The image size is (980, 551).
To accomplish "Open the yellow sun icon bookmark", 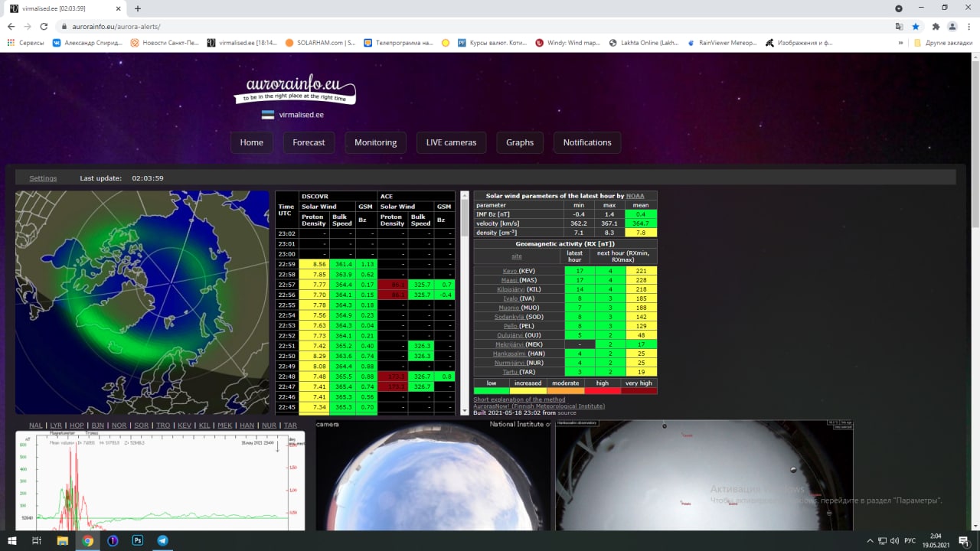I will [446, 43].
